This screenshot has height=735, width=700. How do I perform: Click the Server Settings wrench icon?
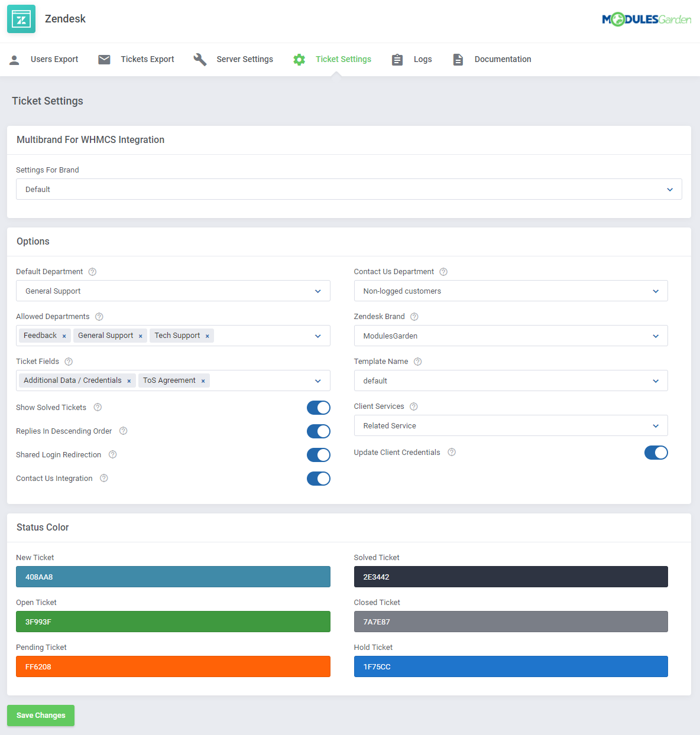click(200, 59)
